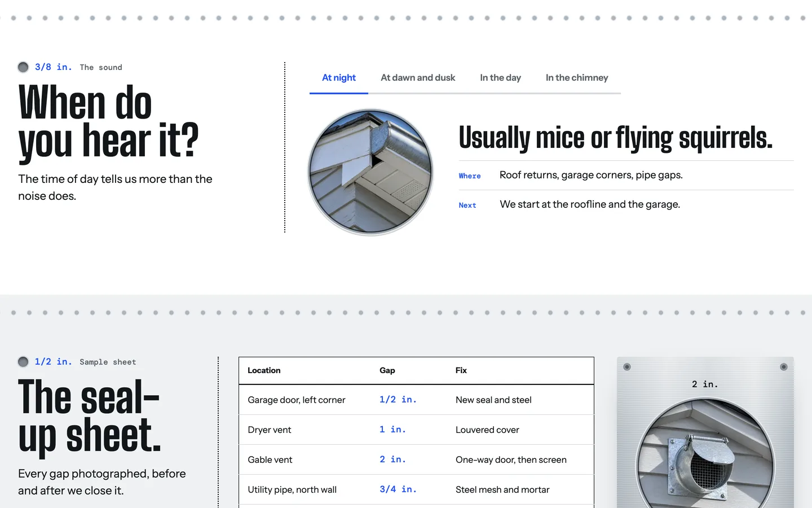Click the Fix column header
Screen dimensions: 812x508
(461, 370)
